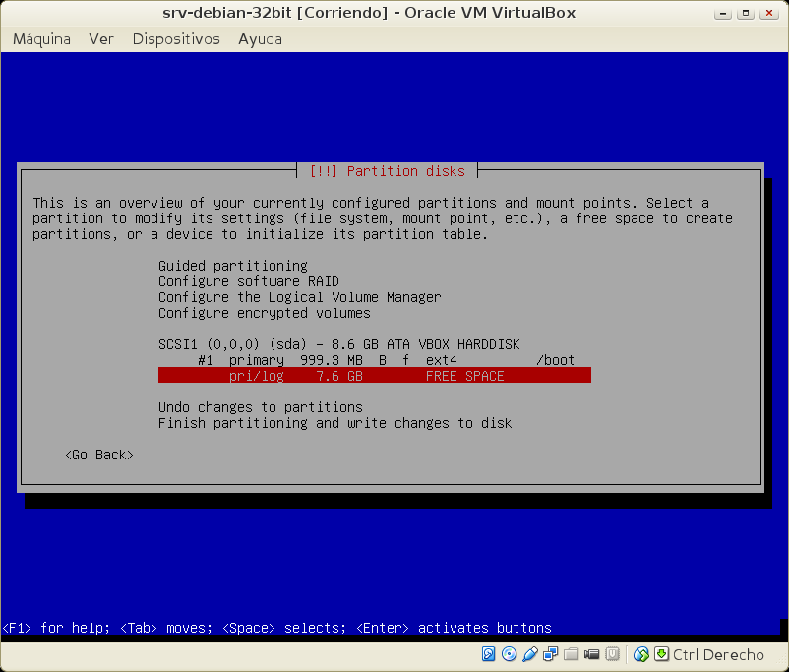This screenshot has height=672, width=789.
Task: Select the highlighted 7.6 GB FREE SPACE row
Action: tap(374, 376)
